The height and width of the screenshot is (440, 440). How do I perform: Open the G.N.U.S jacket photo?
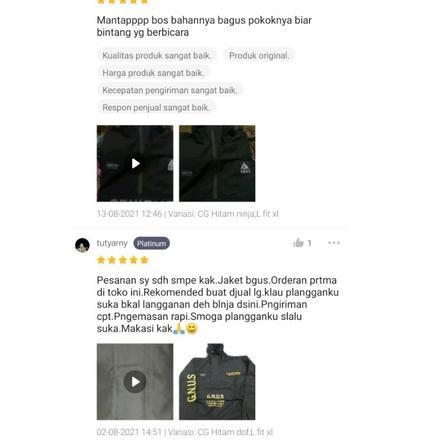tap(217, 382)
